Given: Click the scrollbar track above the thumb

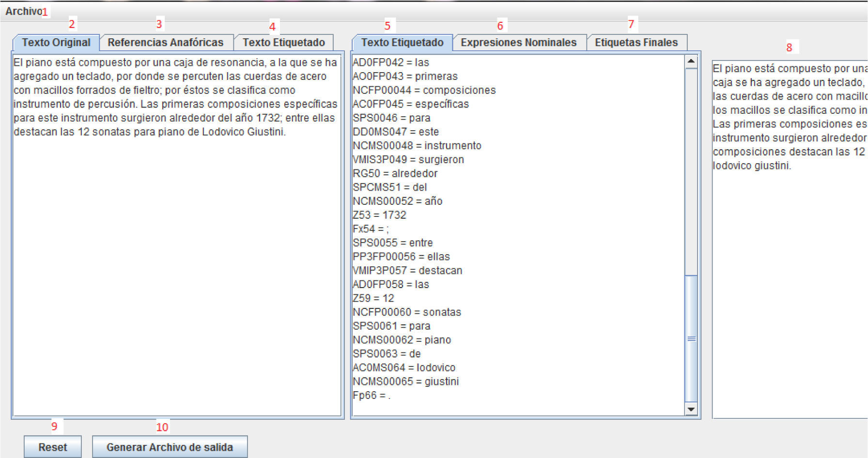Looking at the screenshot, I should 691,169.
